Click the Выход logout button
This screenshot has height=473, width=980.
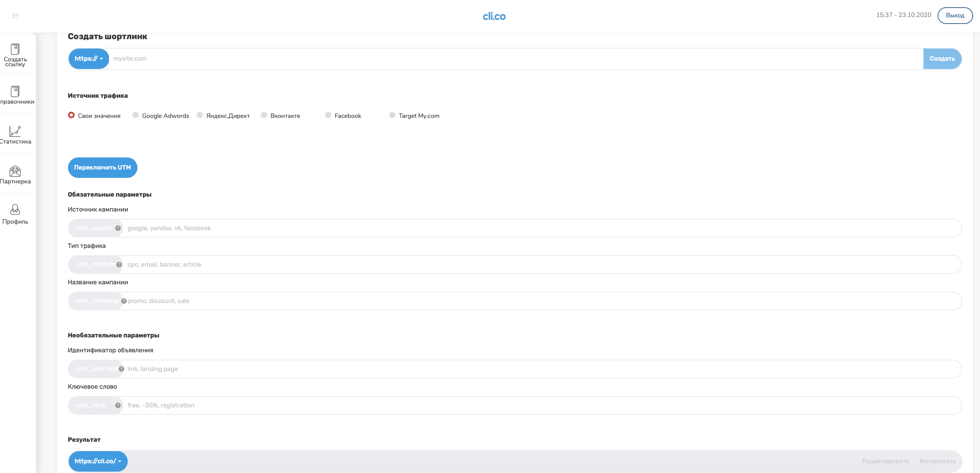point(955,15)
